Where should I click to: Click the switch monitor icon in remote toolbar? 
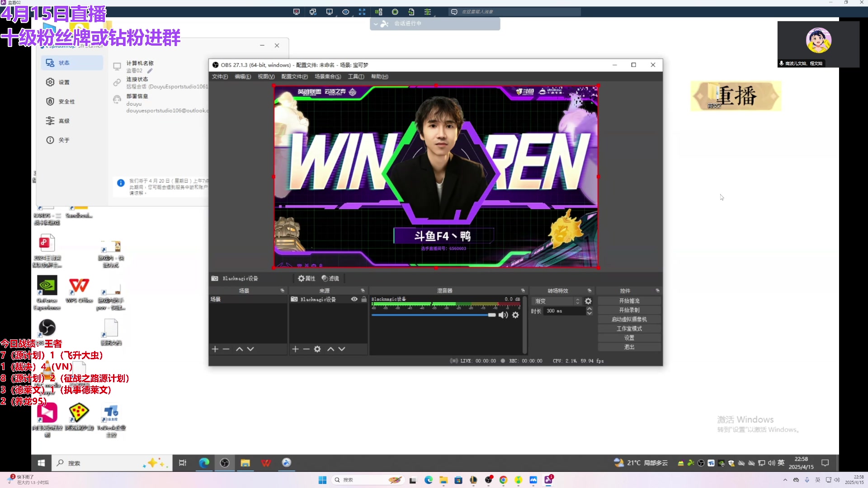[313, 12]
